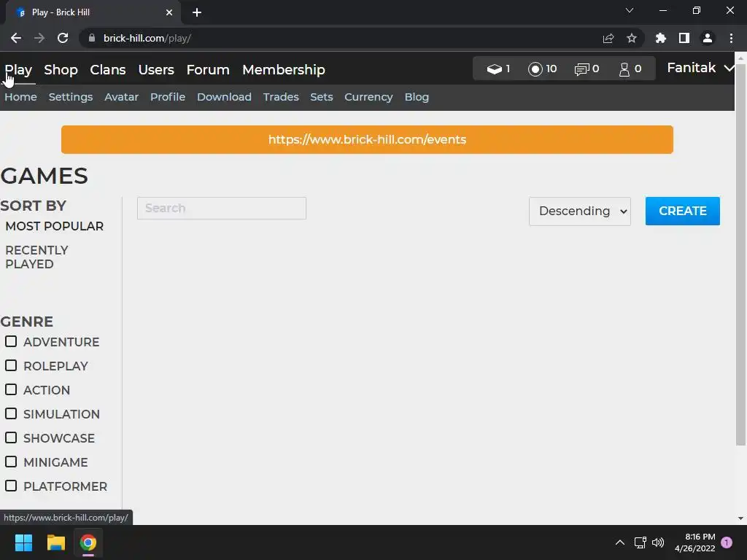Show hidden system tray icons

pos(620,542)
